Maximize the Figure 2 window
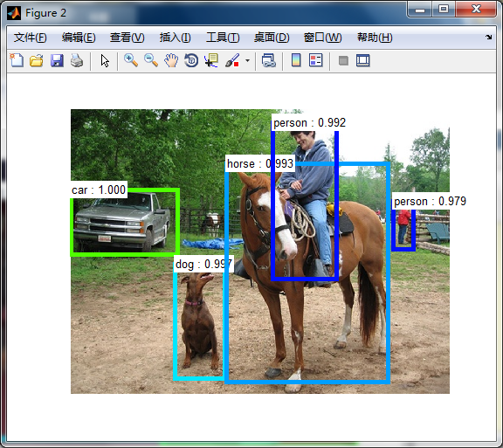 pos(444,10)
